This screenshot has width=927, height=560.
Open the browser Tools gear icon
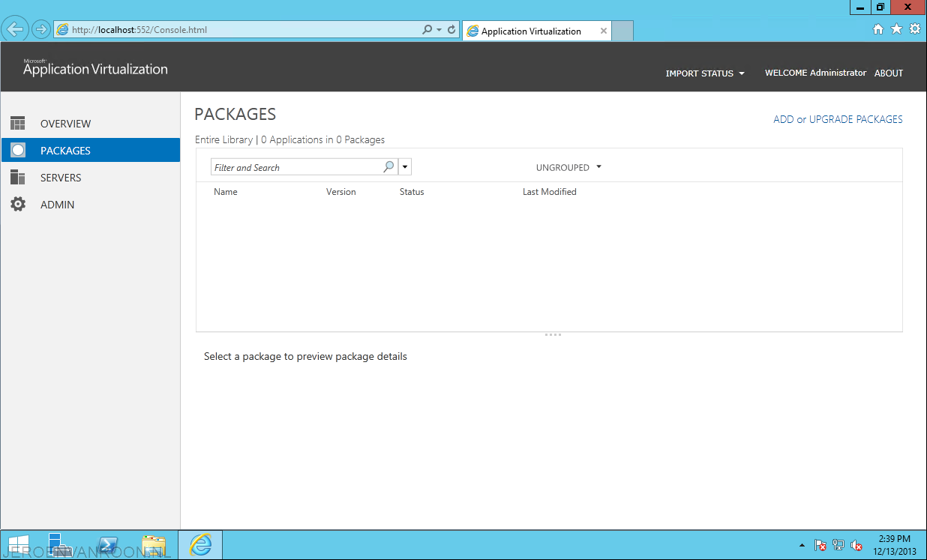[914, 29]
